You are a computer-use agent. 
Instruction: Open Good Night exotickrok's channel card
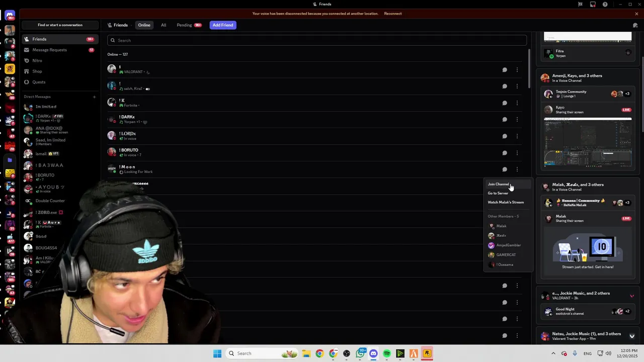click(588, 312)
